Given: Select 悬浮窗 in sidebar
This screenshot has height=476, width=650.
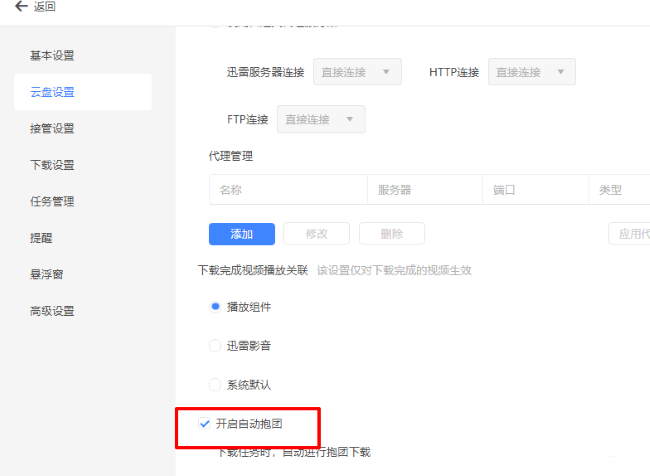Looking at the screenshot, I should [47, 274].
